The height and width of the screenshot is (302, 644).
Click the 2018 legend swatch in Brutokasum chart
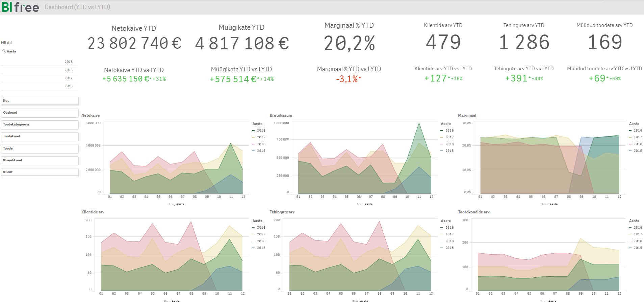[442, 144]
